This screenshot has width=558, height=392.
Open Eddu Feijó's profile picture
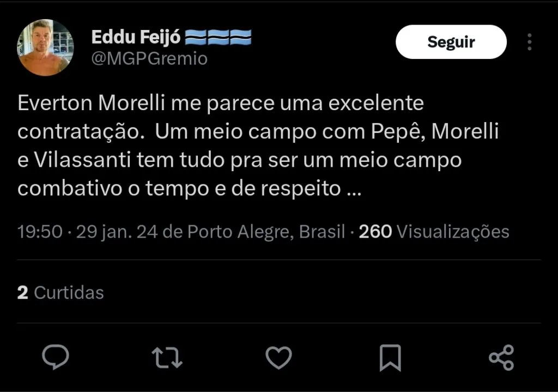pyautogui.click(x=45, y=47)
